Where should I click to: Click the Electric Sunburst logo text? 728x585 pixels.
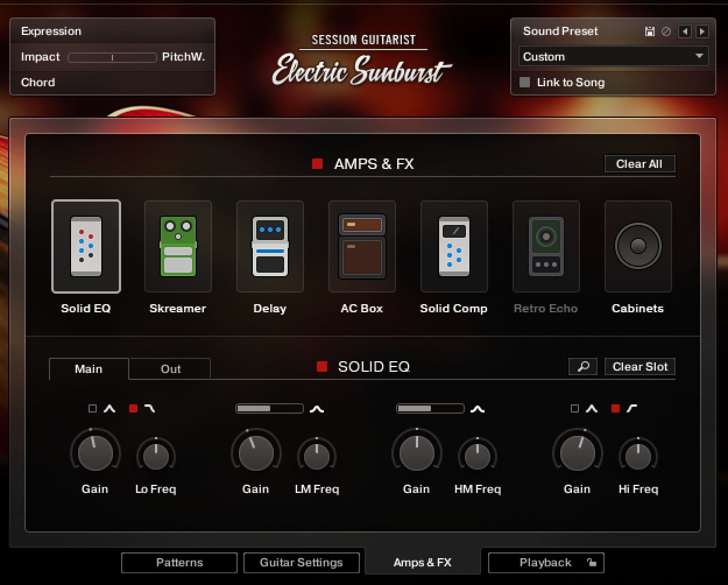click(361, 70)
